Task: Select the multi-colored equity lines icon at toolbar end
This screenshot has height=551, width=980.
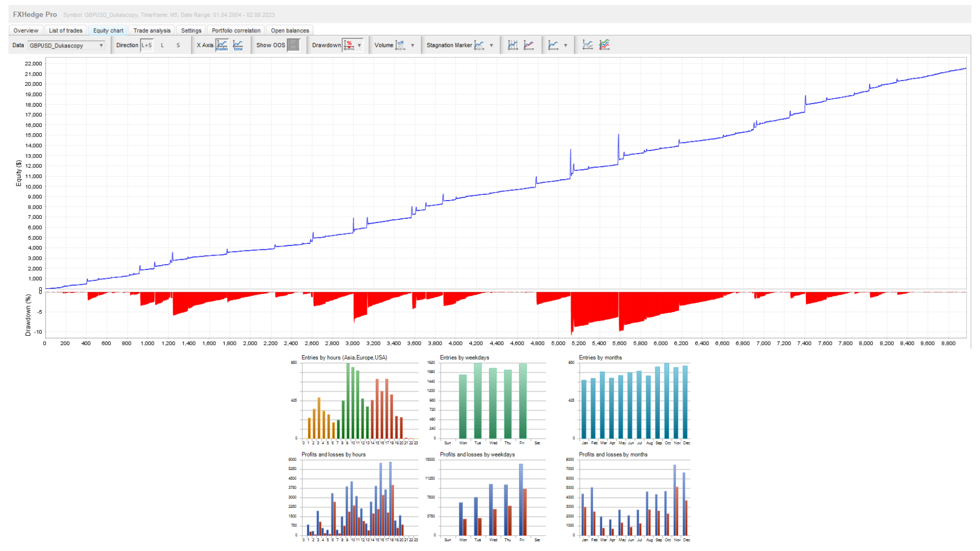Action: coord(603,45)
